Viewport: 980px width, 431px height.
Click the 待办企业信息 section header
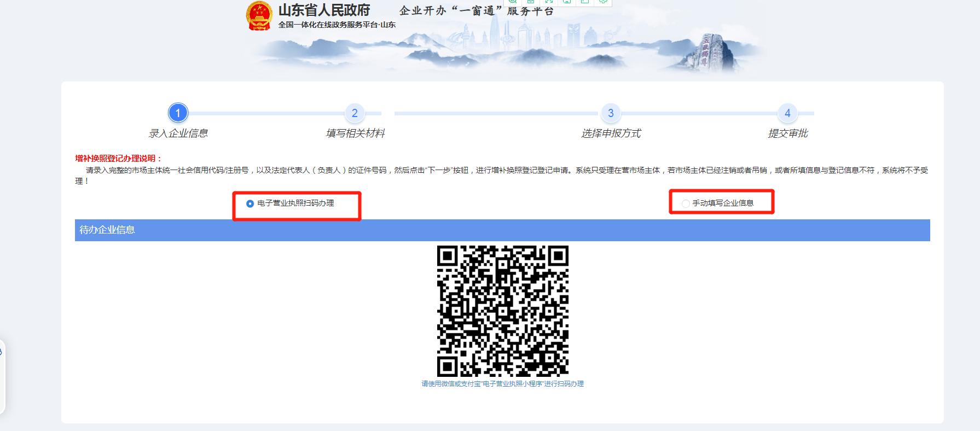pyautogui.click(x=502, y=230)
